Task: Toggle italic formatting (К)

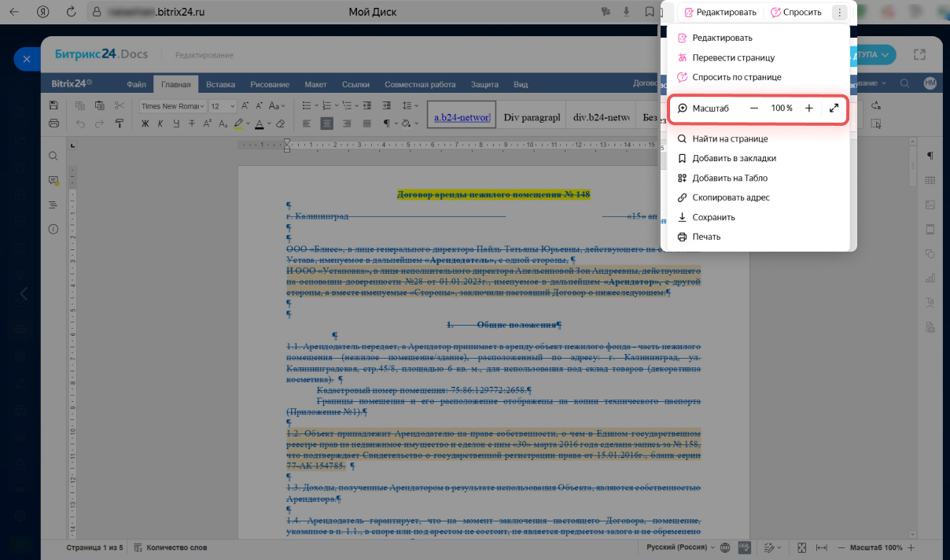Action: tap(160, 123)
